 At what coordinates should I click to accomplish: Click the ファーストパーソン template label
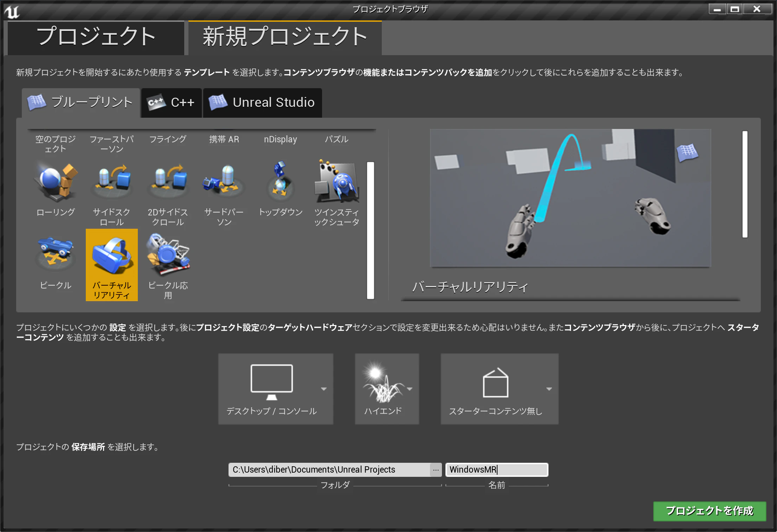112,144
